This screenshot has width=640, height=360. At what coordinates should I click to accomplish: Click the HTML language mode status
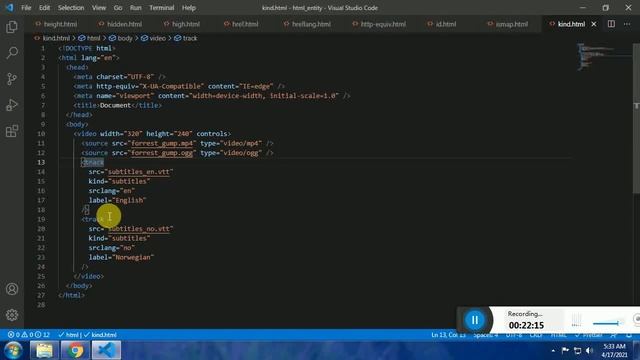coord(559,335)
